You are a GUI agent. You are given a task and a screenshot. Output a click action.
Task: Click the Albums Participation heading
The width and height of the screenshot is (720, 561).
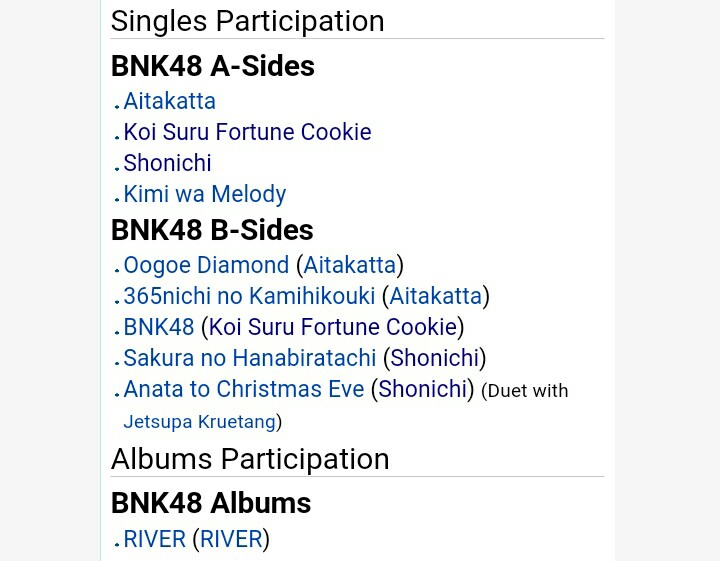[x=250, y=459]
